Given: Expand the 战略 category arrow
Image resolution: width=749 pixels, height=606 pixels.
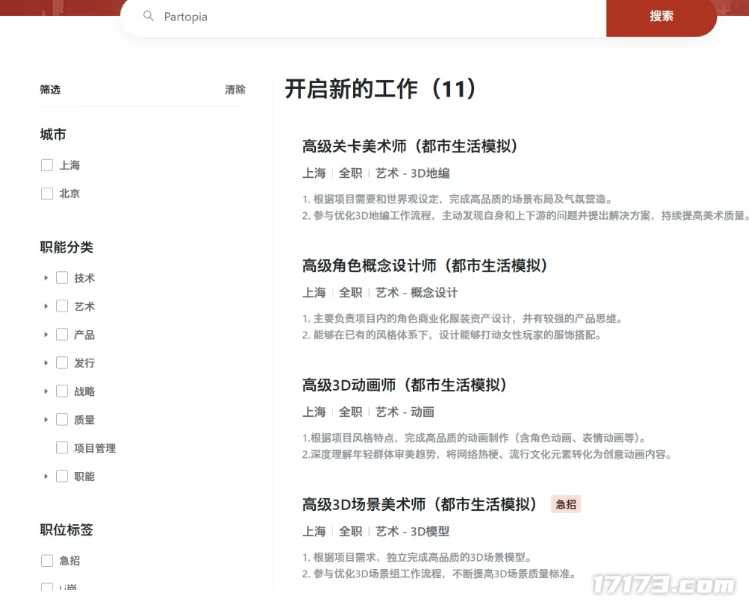Looking at the screenshot, I should coord(46,391).
